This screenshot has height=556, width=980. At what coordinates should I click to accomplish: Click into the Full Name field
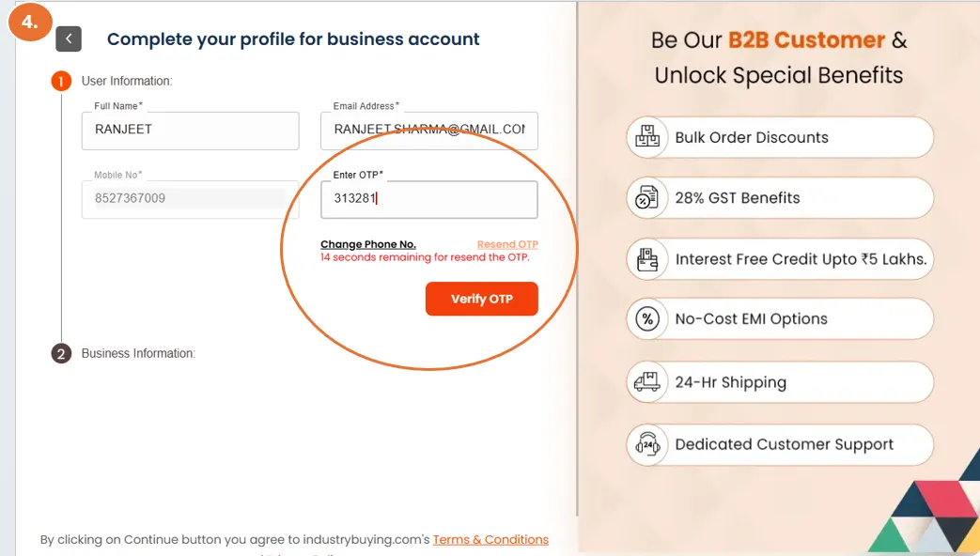(191, 131)
